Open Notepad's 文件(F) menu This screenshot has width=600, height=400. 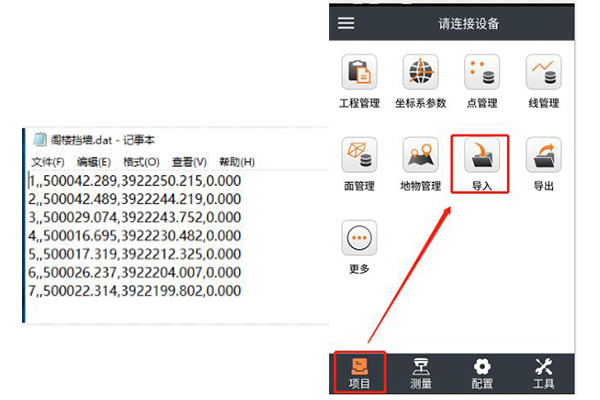click(x=48, y=162)
